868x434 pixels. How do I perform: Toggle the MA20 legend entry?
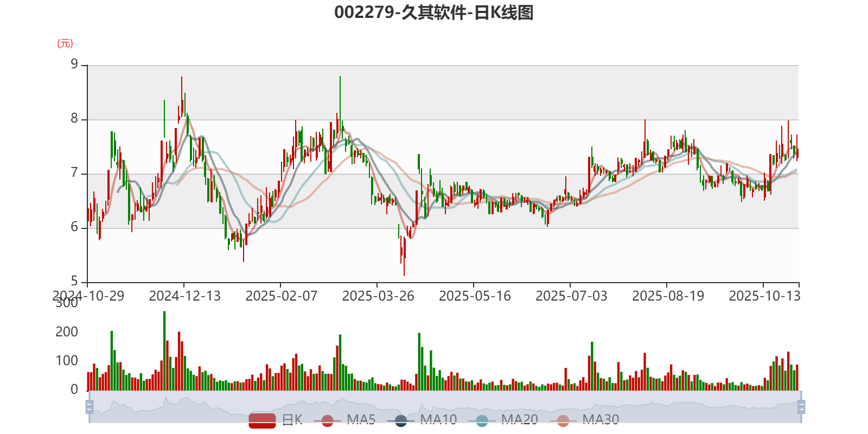point(503,420)
